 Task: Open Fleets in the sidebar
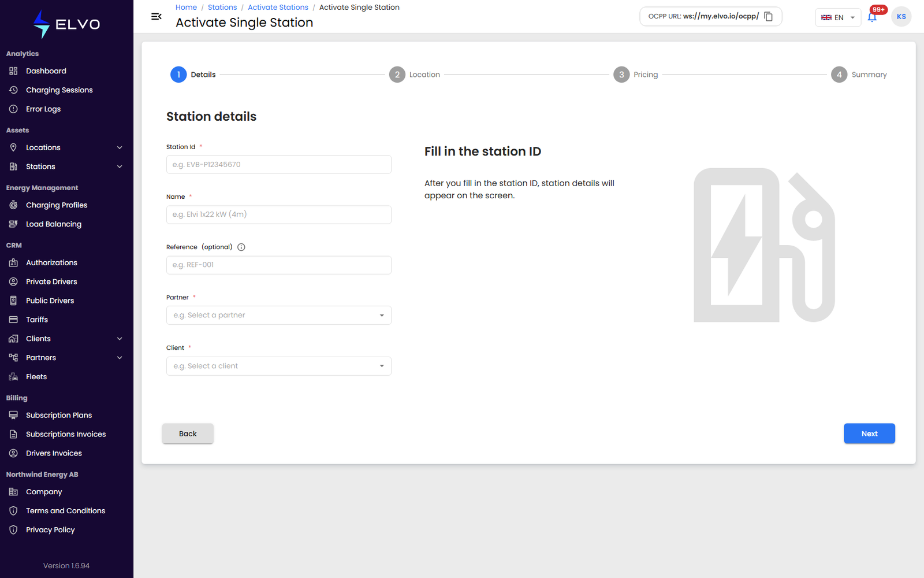coord(66,377)
